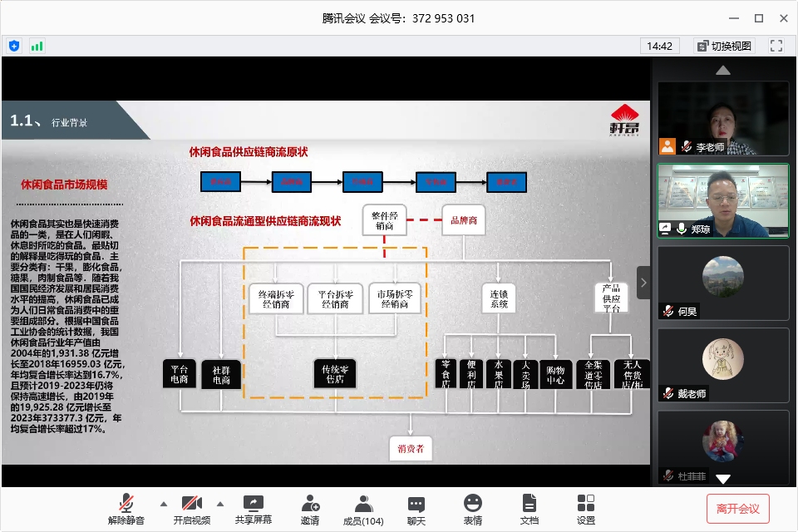The height and width of the screenshot is (532, 798).
Task: Collapse the participant video sidebar chevron
Action: [643, 283]
